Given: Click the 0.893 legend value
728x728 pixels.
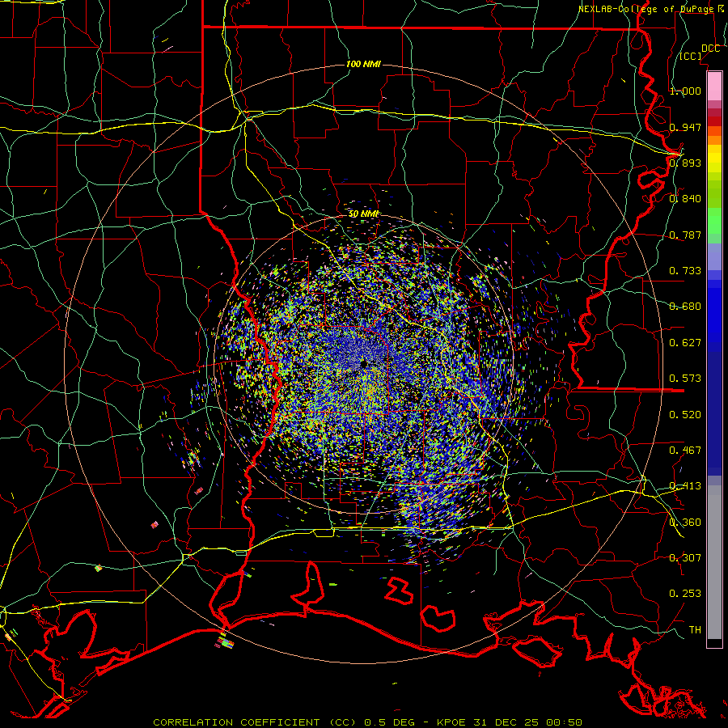Looking at the screenshot, I should coord(685,163).
